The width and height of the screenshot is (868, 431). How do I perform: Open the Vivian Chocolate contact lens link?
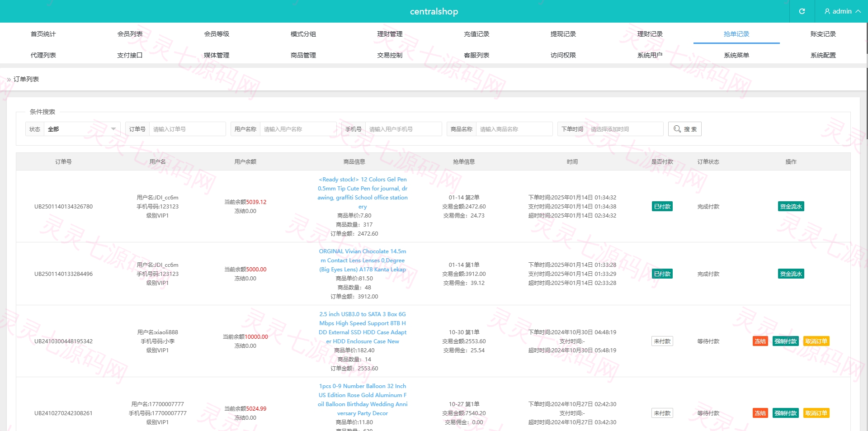(363, 260)
